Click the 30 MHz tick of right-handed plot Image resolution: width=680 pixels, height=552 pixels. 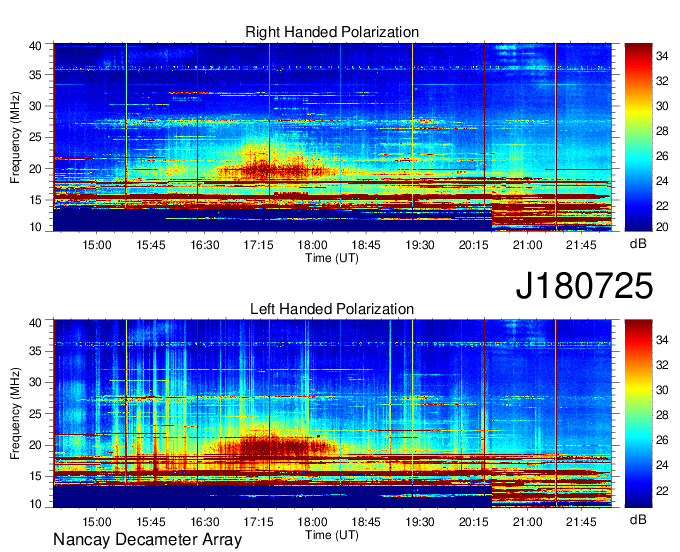(36, 106)
